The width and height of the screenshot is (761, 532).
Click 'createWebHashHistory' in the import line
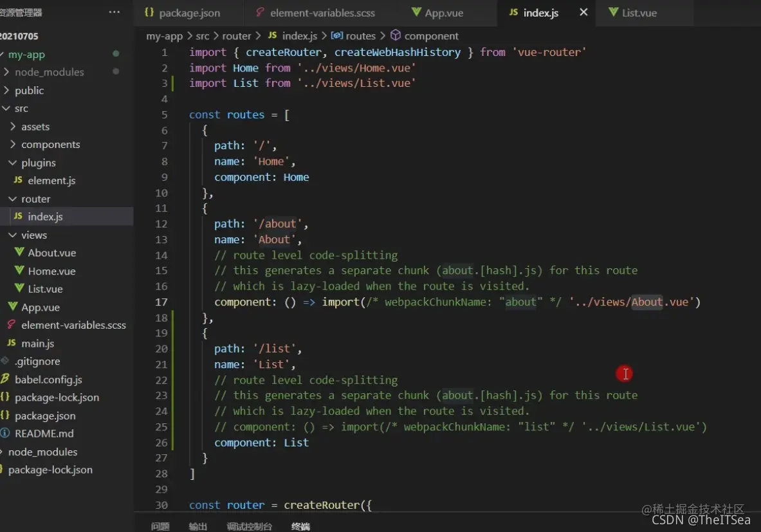398,52
